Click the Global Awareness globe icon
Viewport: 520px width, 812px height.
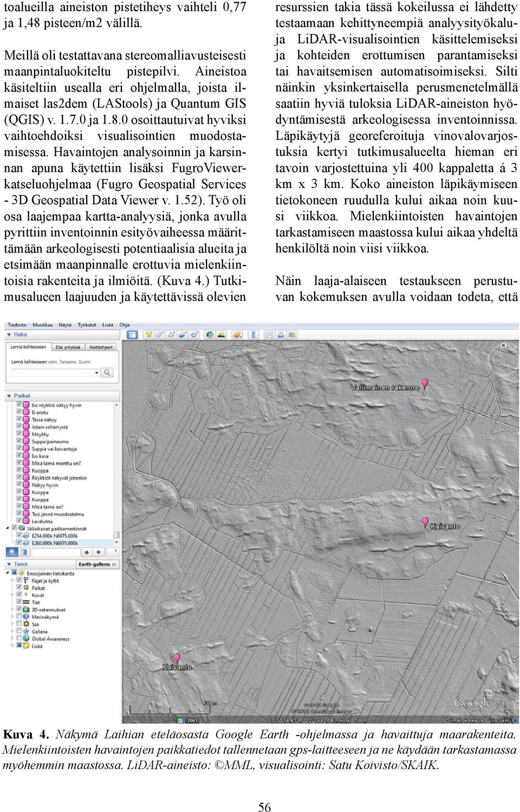[x=26, y=639]
